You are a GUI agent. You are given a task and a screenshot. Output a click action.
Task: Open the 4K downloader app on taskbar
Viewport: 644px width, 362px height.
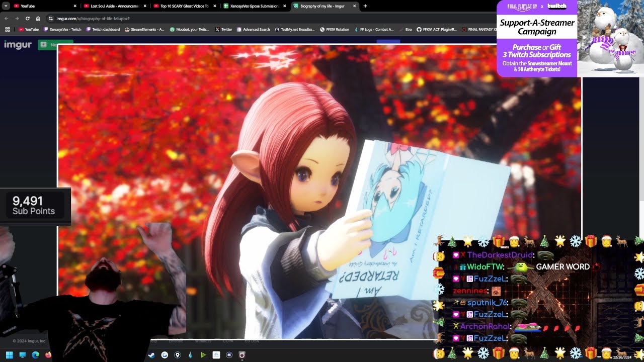(229, 355)
